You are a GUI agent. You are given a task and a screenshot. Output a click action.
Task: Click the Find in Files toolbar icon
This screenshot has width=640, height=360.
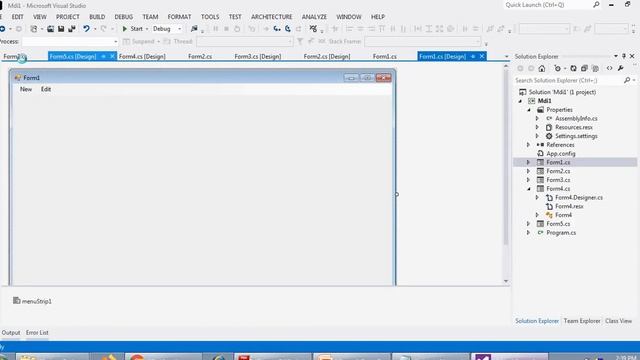pyautogui.click(x=194, y=29)
